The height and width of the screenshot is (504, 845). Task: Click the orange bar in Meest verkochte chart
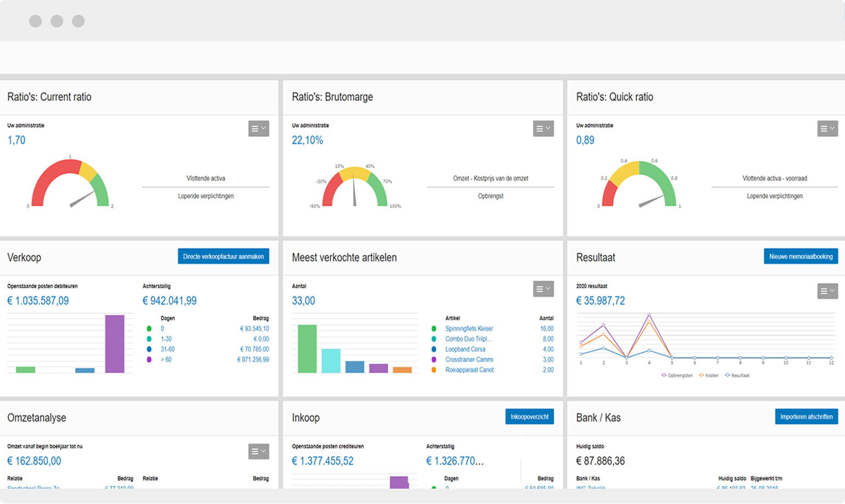402,370
